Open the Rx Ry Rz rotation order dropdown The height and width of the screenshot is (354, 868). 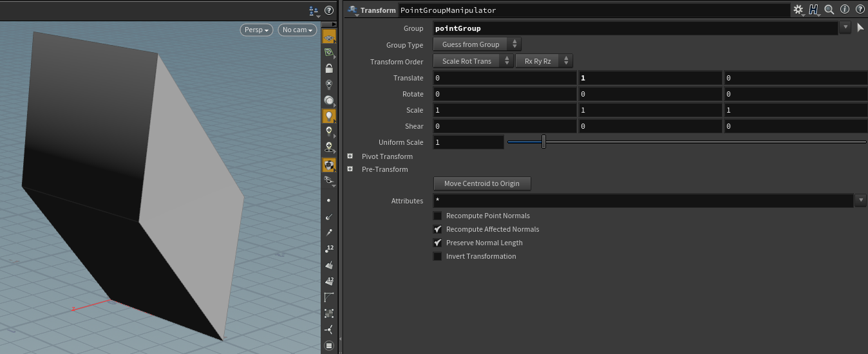click(543, 61)
